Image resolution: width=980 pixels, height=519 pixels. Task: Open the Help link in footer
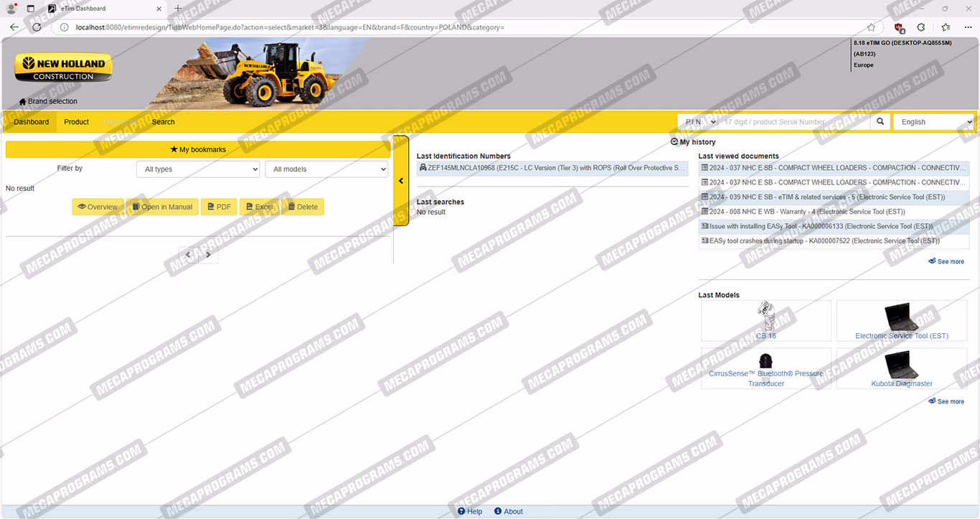click(x=470, y=512)
